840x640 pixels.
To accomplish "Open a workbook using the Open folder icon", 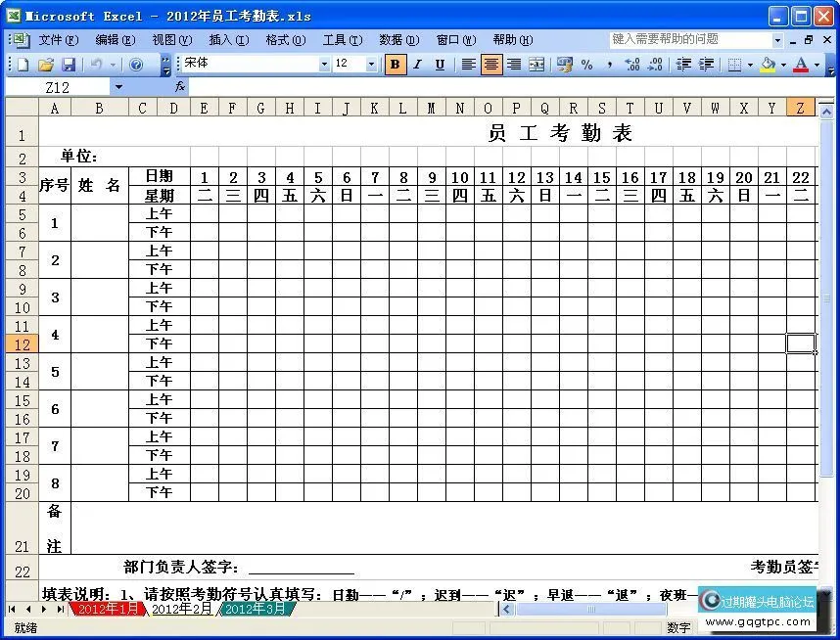I will click(x=46, y=64).
